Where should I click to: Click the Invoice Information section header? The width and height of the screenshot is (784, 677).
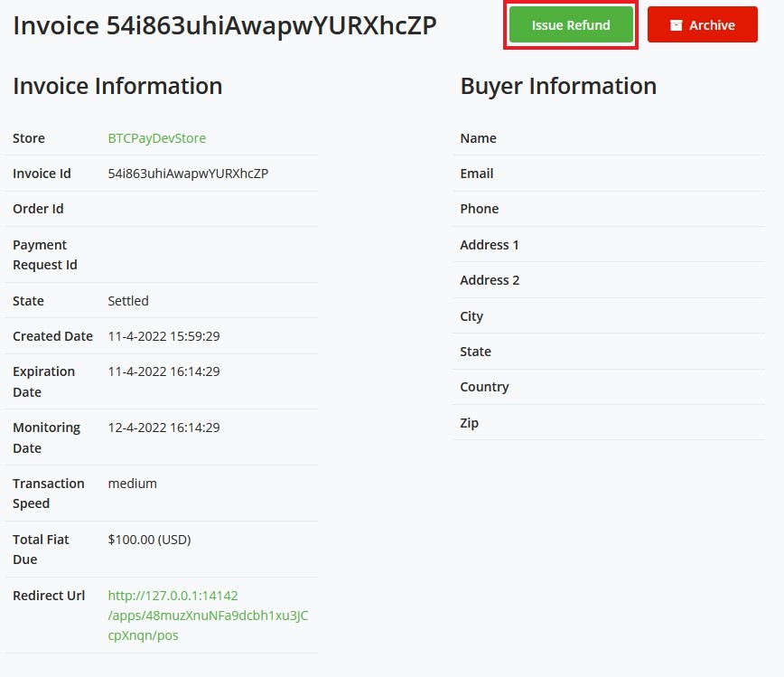[x=117, y=86]
